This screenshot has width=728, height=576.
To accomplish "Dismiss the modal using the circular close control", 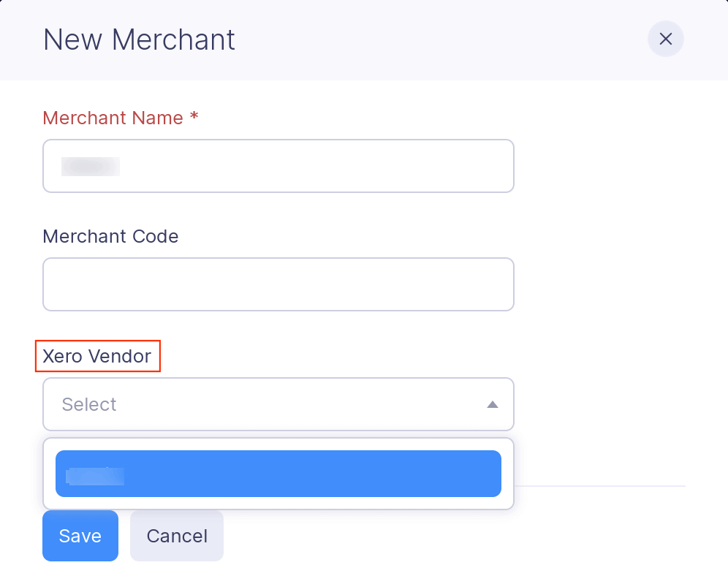I will (665, 39).
